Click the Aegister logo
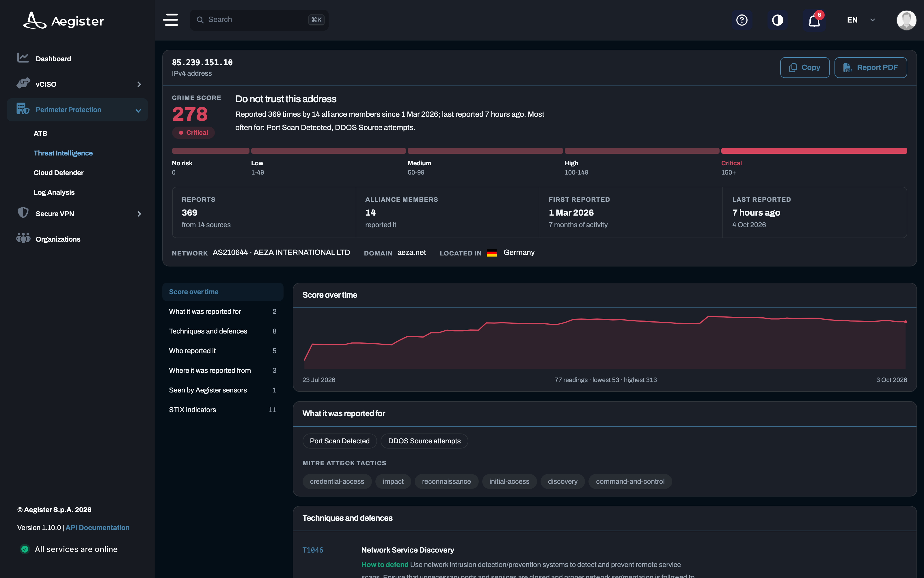This screenshot has height=578, width=924. tap(64, 20)
